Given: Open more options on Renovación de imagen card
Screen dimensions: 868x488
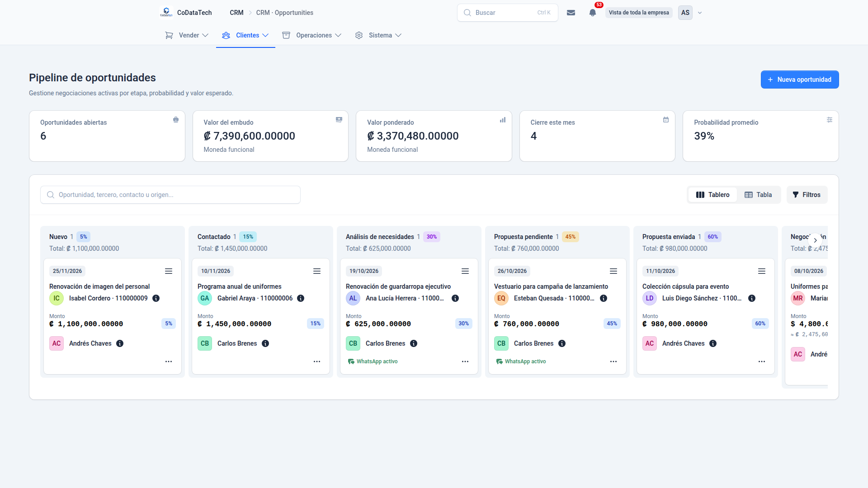Looking at the screenshot, I should (x=169, y=361).
